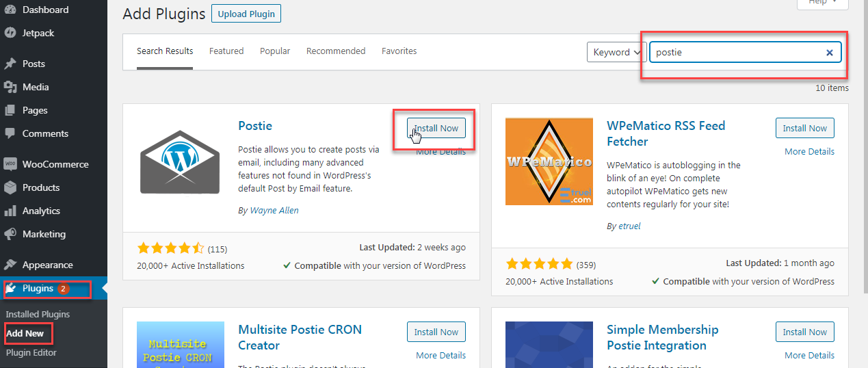868x368 pixels.
Task: Click 'Last Updated: 2 weeks ago' text
Action: coord(412,248)
